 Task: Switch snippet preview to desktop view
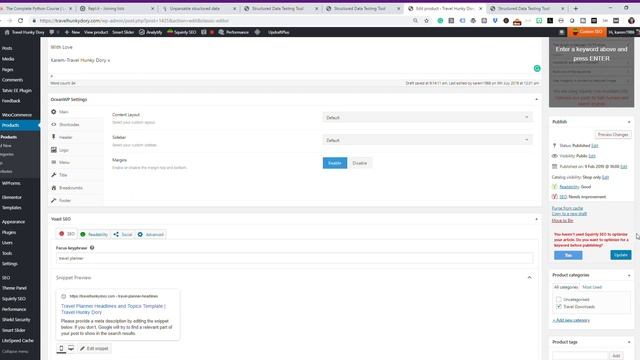[71, 348]
